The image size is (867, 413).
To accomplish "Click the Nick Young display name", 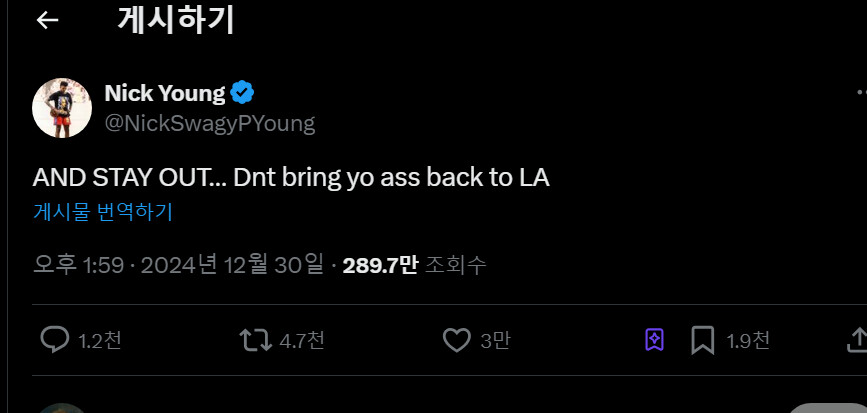I will point(164,93).
